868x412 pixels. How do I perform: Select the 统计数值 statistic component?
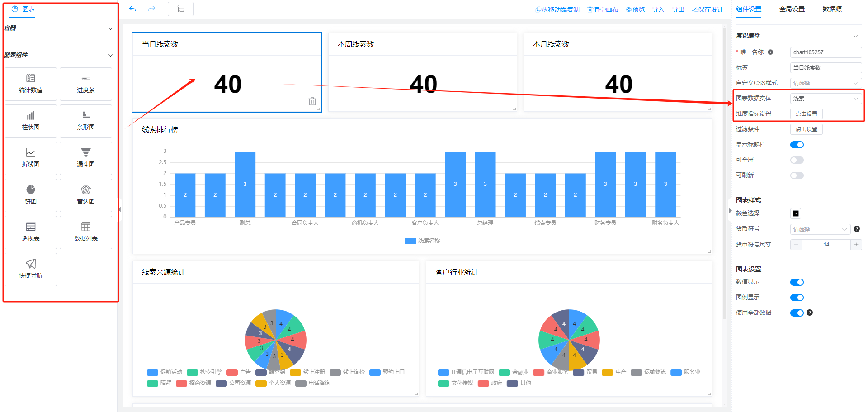(x=31, y=84)
